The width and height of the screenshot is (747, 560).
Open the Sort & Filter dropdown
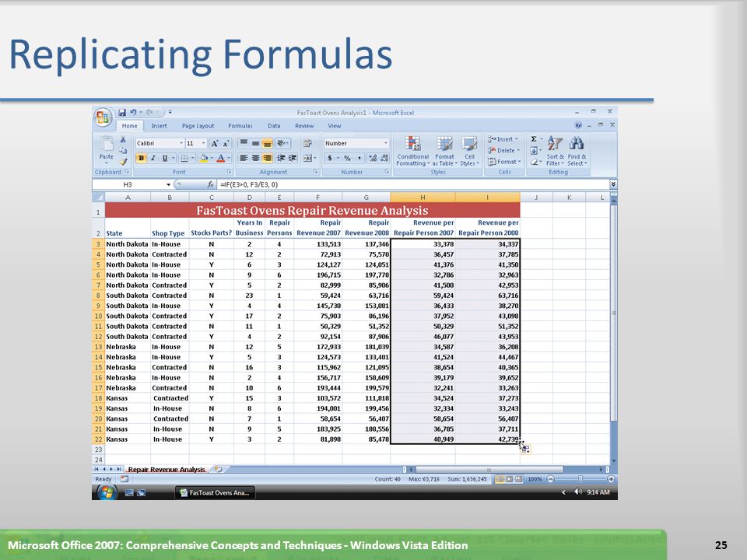(x=555, y=150)
